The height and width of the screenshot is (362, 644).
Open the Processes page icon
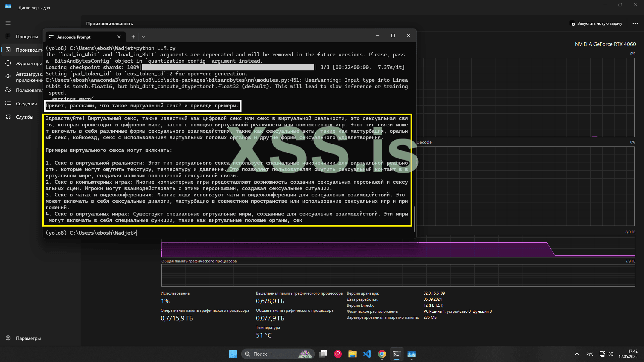8,37
